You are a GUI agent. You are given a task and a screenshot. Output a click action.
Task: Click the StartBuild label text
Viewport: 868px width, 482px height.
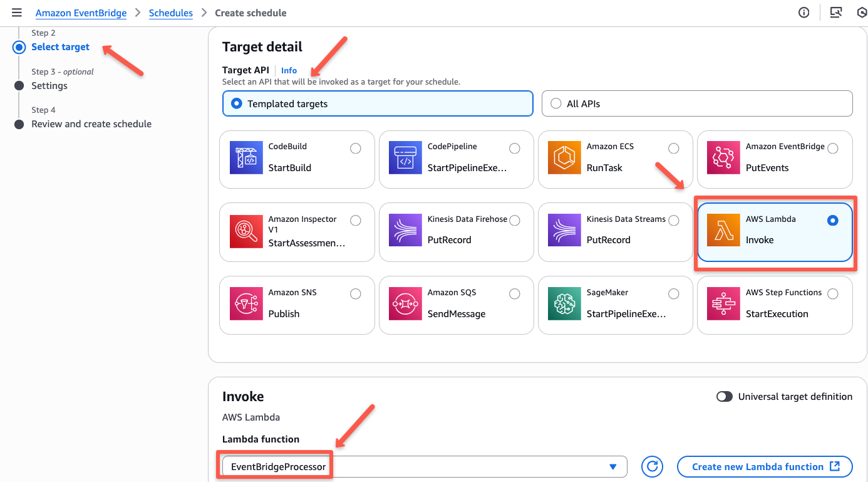pyautogui.click(x=290, y=168)
